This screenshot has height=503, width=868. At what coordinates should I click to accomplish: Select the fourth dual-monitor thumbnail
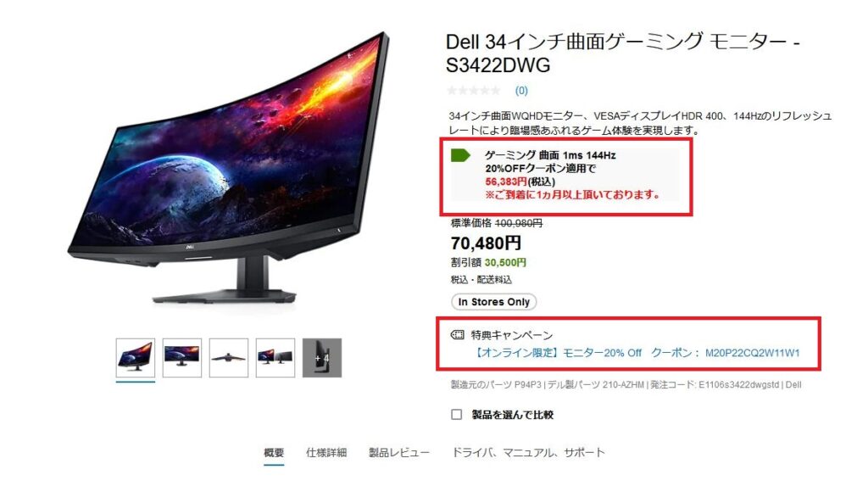click(x=275, y=357)
